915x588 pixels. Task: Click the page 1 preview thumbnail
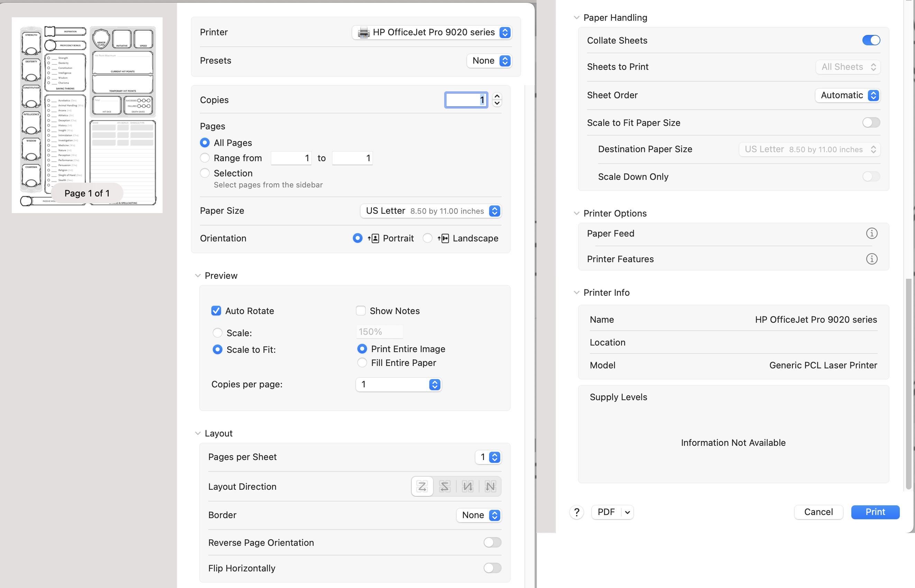[87, 115]
